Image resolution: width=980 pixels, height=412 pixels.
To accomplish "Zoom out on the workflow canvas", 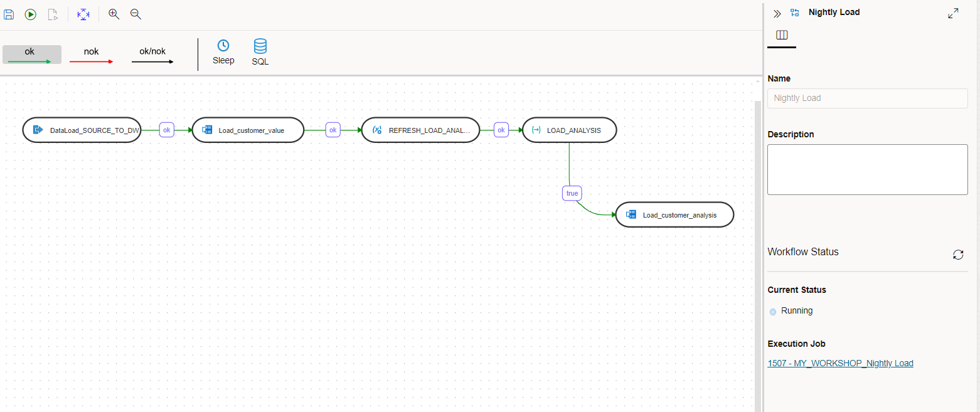I will click(x=136, y=14).
